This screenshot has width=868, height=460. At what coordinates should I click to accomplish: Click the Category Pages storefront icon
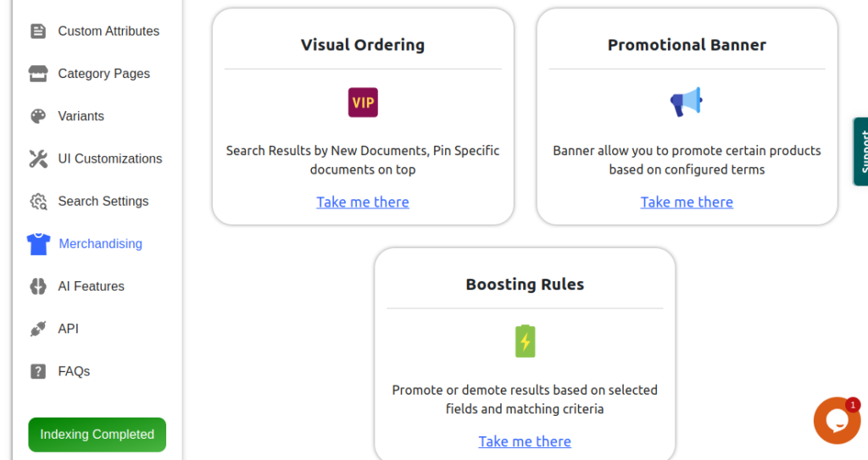point(38,74)
